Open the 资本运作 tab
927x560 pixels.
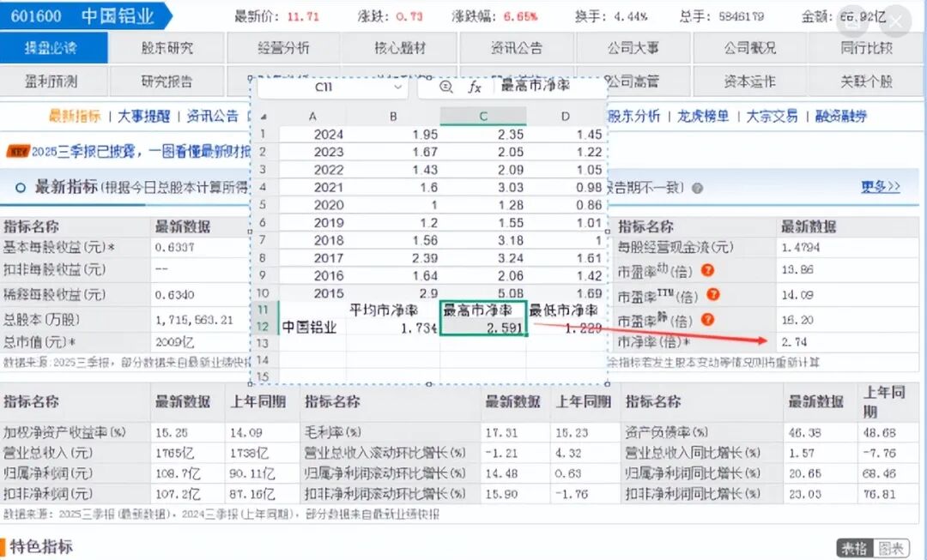[x=750, y=81]
